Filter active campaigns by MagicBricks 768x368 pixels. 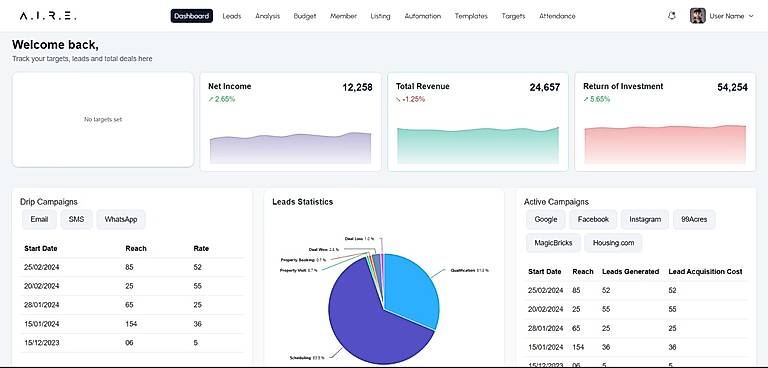pyautogui.click(x=553, y=243)
